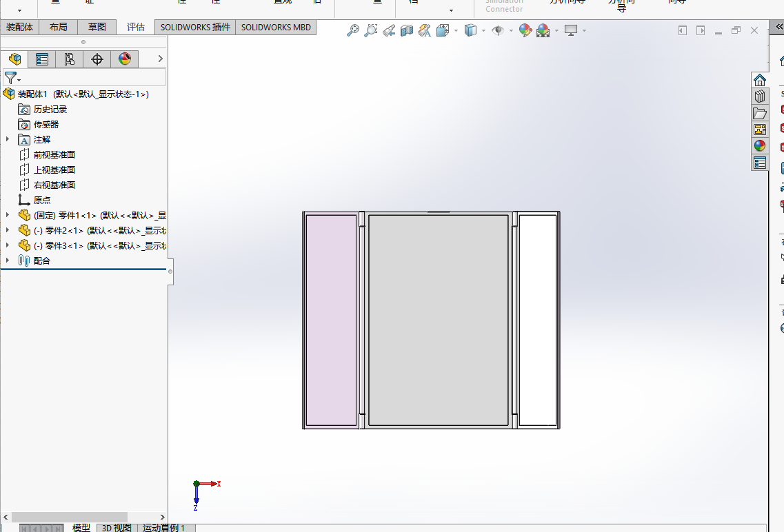Switch to the 3D 视图 bottom tab
The image size is (784, 532).
[117, 528]
